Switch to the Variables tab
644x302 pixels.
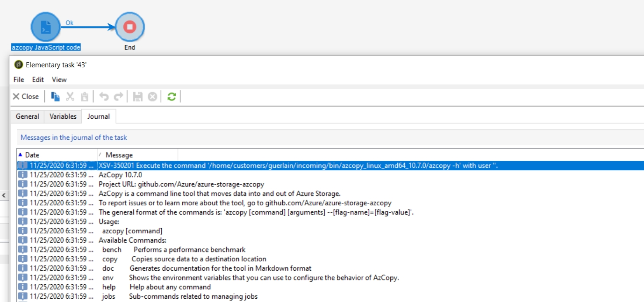[x=63, y=116]
